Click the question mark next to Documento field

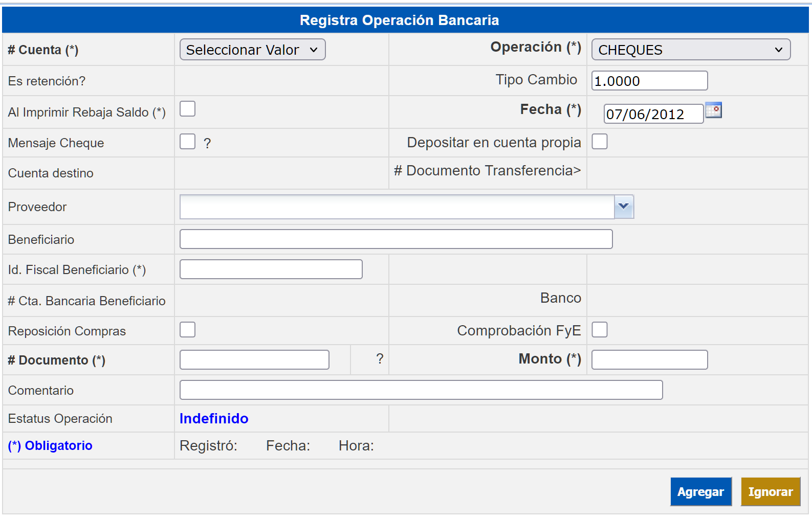click(x=380, y=359)
